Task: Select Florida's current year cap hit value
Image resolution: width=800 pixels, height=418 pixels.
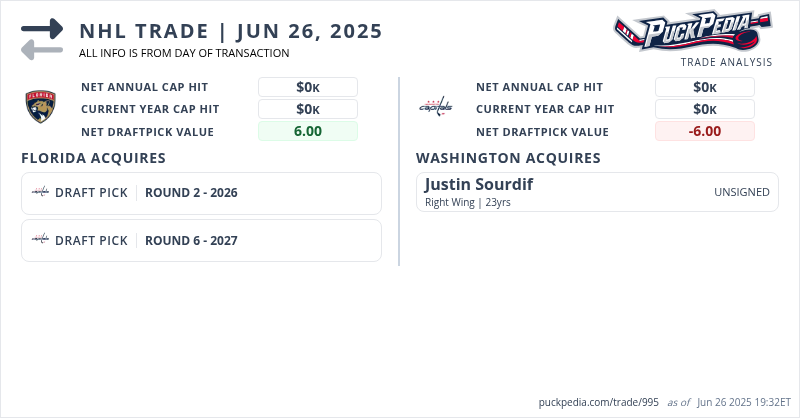Action: (x=308, y=109)
